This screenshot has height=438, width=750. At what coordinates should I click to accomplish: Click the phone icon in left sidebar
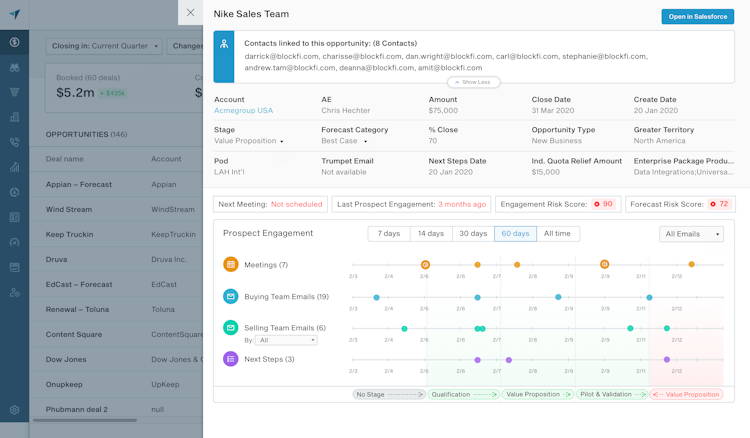[14, 142]
